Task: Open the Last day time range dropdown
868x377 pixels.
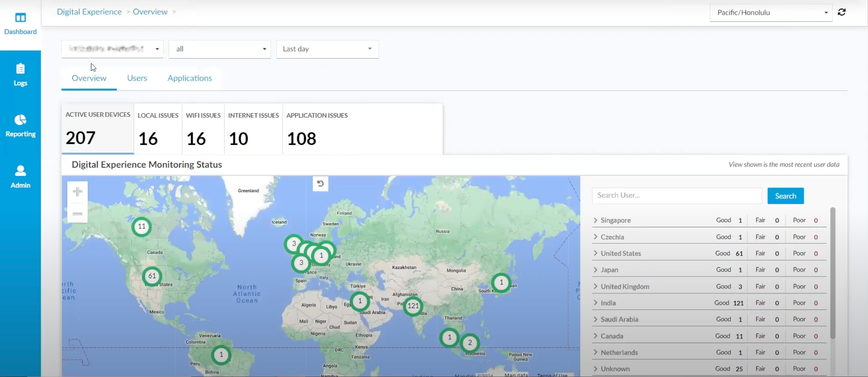Action: point(327,49)
